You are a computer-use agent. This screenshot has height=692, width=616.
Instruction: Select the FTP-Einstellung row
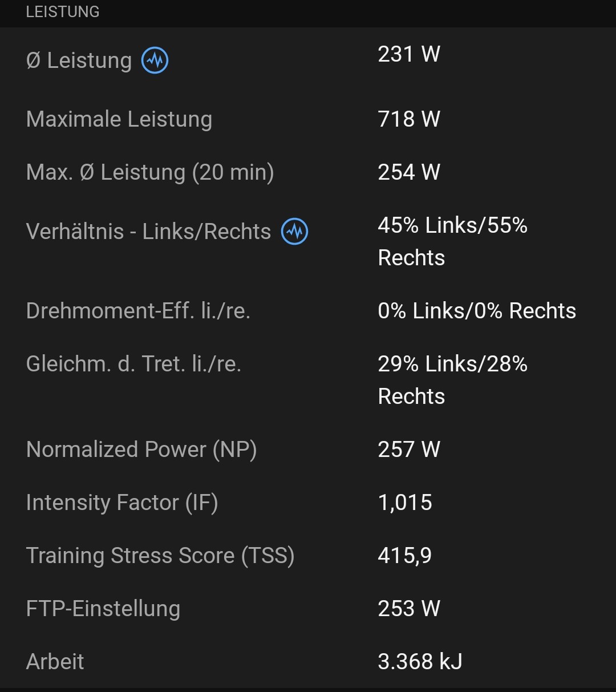coord(103,609)
